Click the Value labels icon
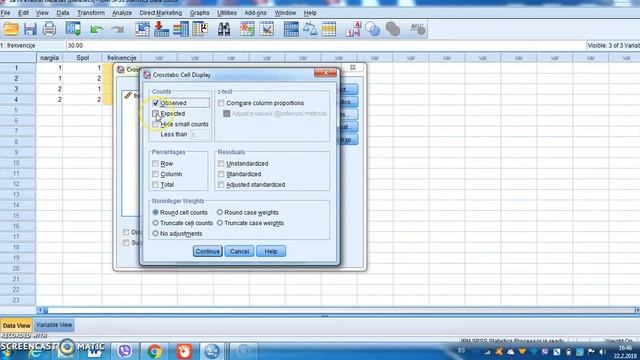Image resolution: width=640 pixels, height=360 pixels. click(x=353, y=29)
